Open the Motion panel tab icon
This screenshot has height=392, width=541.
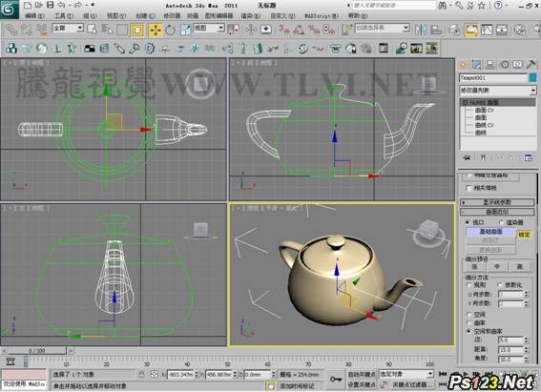pos(505,65)
